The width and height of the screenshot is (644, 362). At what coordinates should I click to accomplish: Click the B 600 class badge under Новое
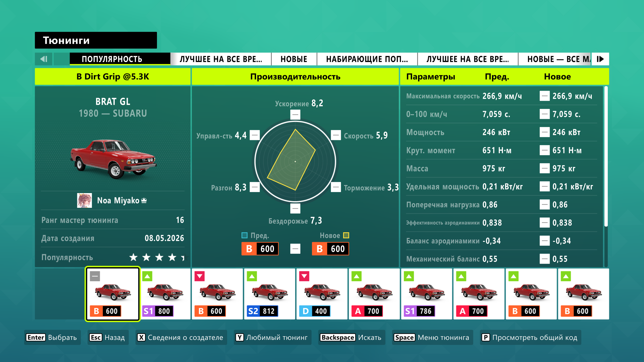pyautogui.click(x=330, y=249)
